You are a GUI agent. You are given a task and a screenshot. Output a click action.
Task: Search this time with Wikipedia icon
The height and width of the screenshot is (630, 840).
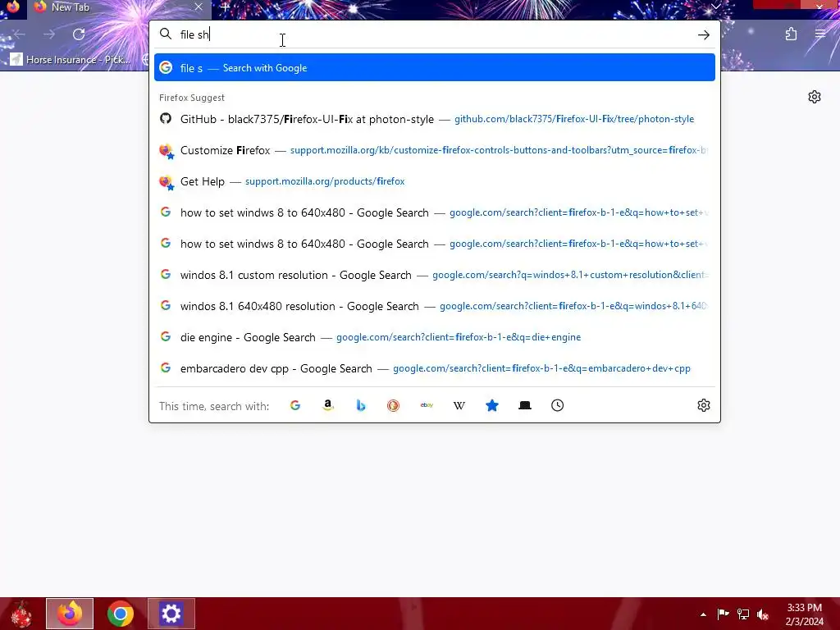pyautogui.click(x=459, y=405)
